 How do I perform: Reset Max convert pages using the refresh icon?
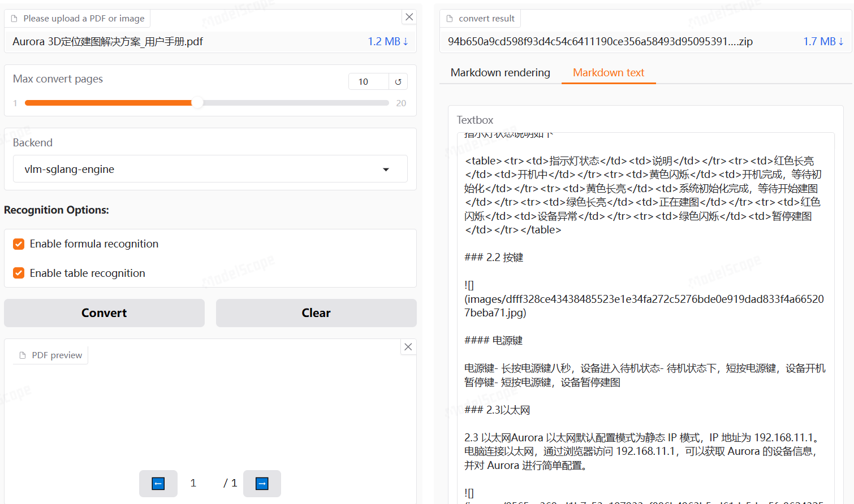[x=398, y=81]
